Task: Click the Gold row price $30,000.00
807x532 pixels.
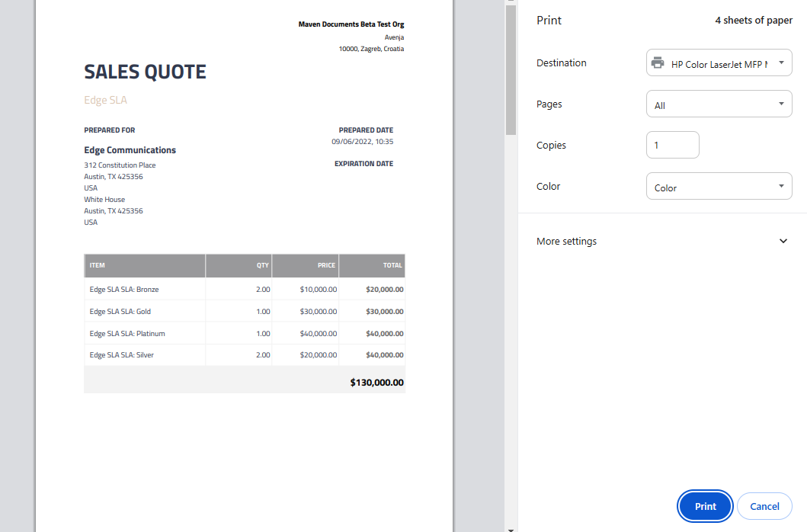Action: (x=319, y=312)
